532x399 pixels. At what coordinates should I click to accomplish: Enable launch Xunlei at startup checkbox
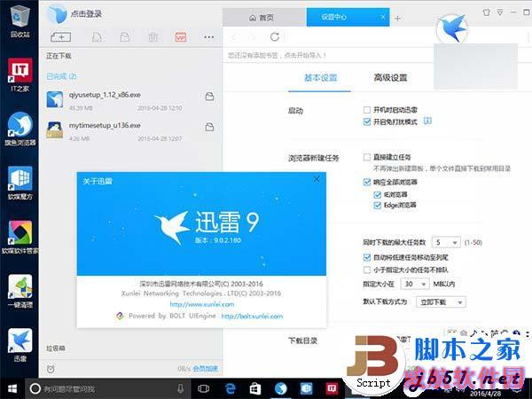367,110
